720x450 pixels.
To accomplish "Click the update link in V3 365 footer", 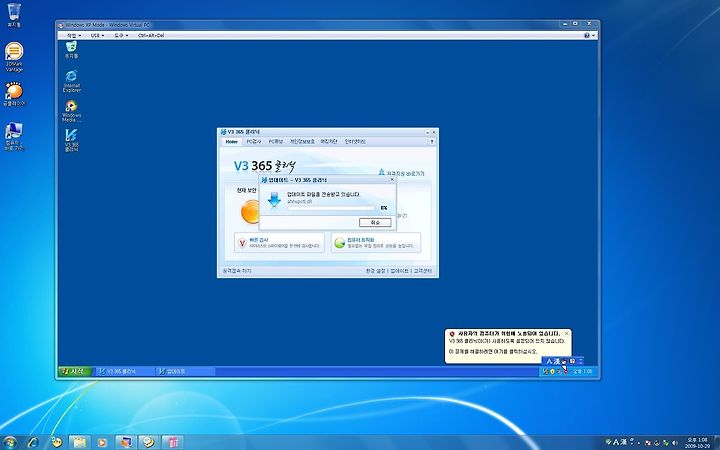I will (399, 271).
